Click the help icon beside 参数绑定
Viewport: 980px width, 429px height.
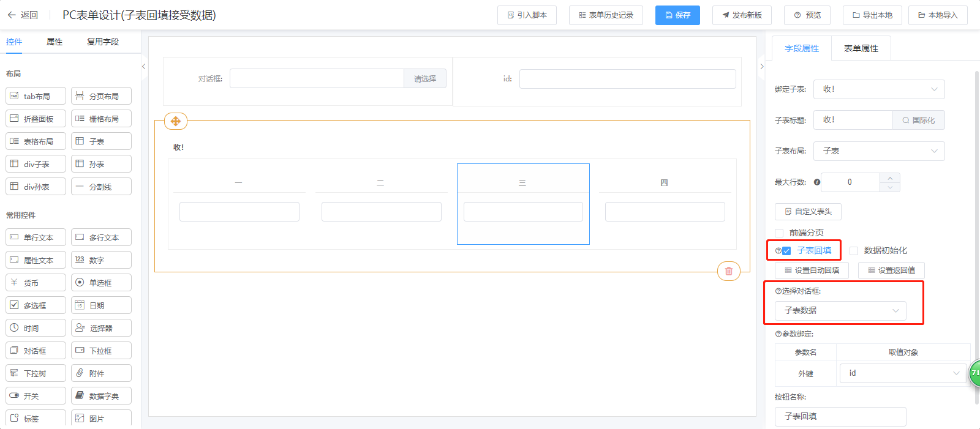[x=778, y=334]
